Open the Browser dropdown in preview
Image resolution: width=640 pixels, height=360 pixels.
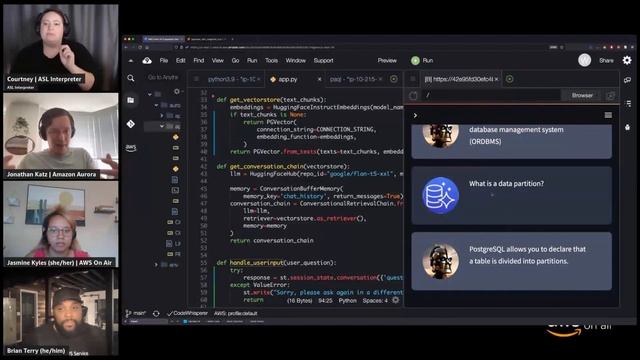tap(582, 96)
